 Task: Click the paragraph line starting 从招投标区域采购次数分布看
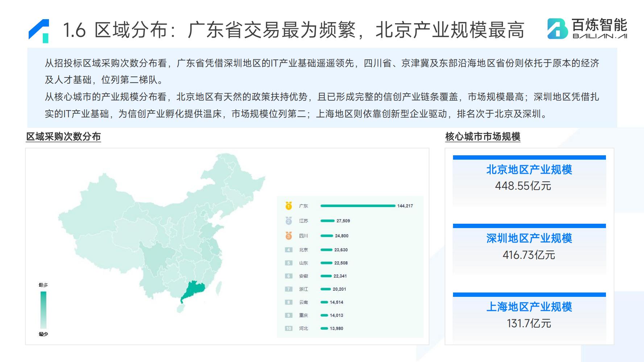point(322,63)
